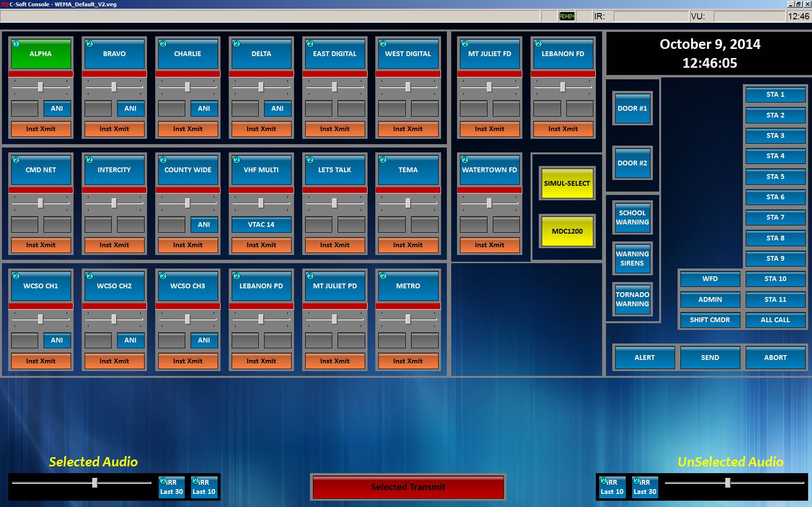The image size is (812, 507).
Task: Play UnSelected Audio IRR Last 10 recording
Action: pos(612,487)
